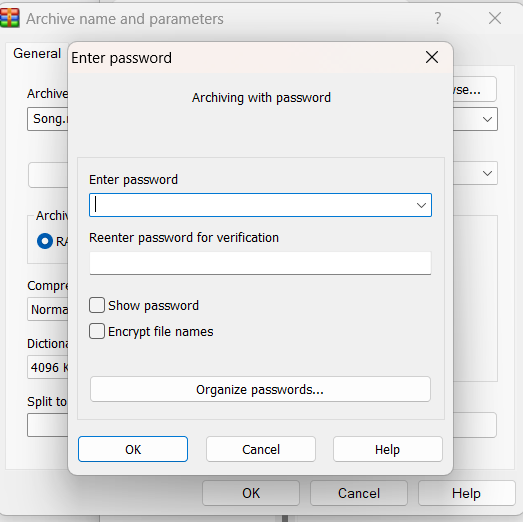Screen dimensions: 523x522
Task: Expand the second dropdown below archive name
Action: (x=487, y=173)
